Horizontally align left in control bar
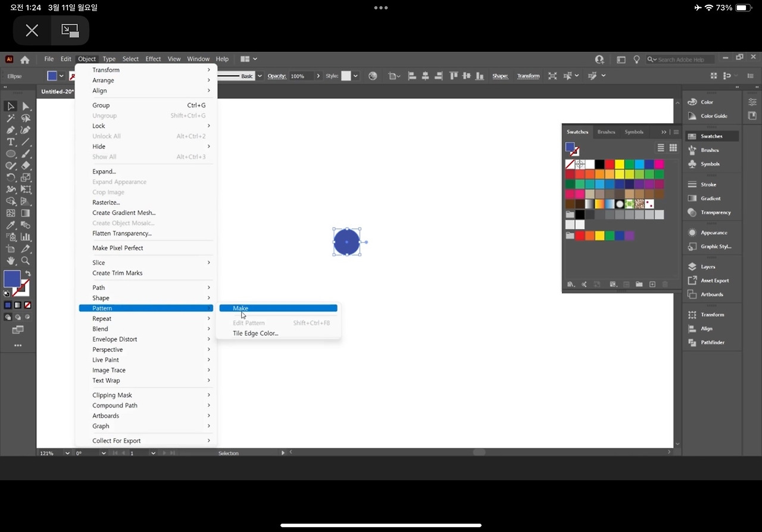 click(412, 76)
